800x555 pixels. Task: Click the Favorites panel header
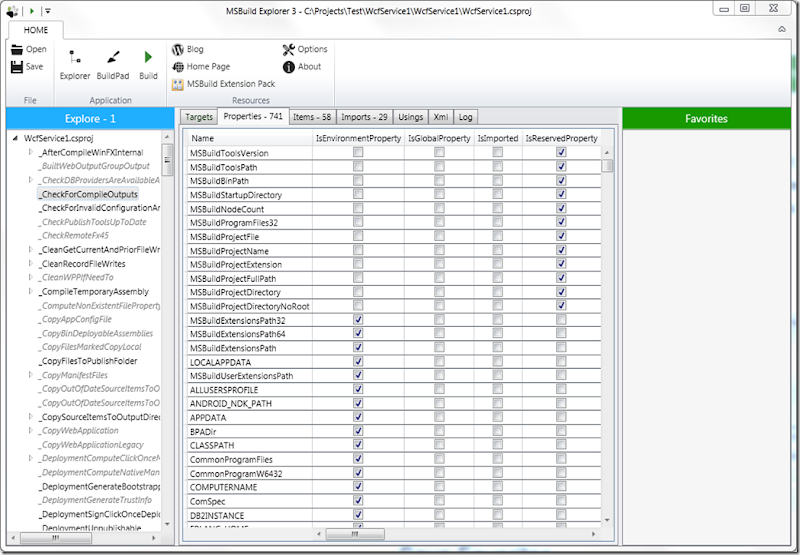[706, 118]
